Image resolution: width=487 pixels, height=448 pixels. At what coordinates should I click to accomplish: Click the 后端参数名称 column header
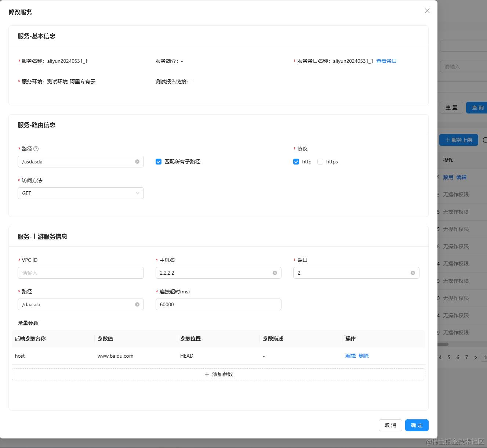click(30, 339)
